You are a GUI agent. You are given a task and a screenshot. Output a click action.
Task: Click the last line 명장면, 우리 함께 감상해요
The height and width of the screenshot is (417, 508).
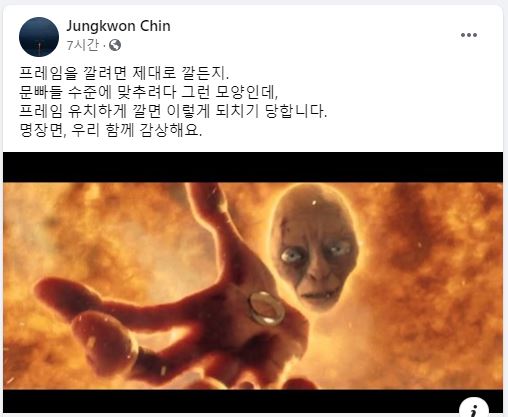(x=111, y=130)
